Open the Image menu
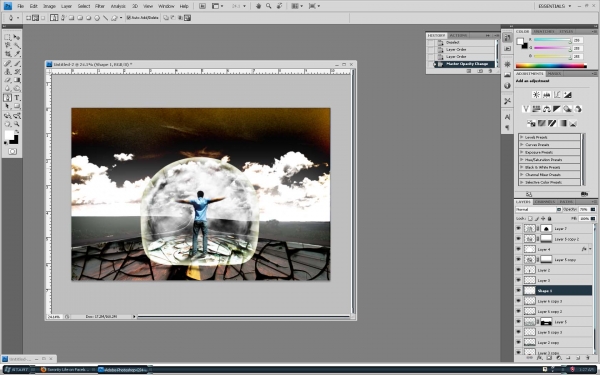The height and width of the screenshot is (375, 600). pos(49,6)
